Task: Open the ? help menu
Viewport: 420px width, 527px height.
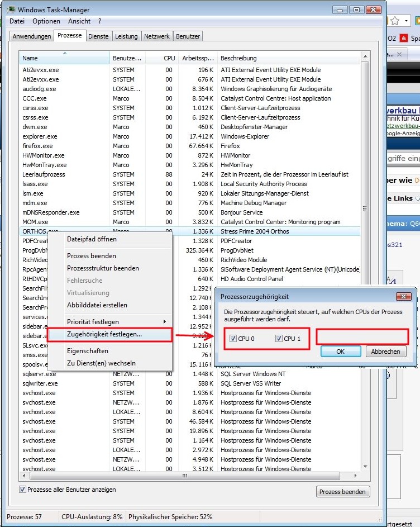Action: (100, 21)
